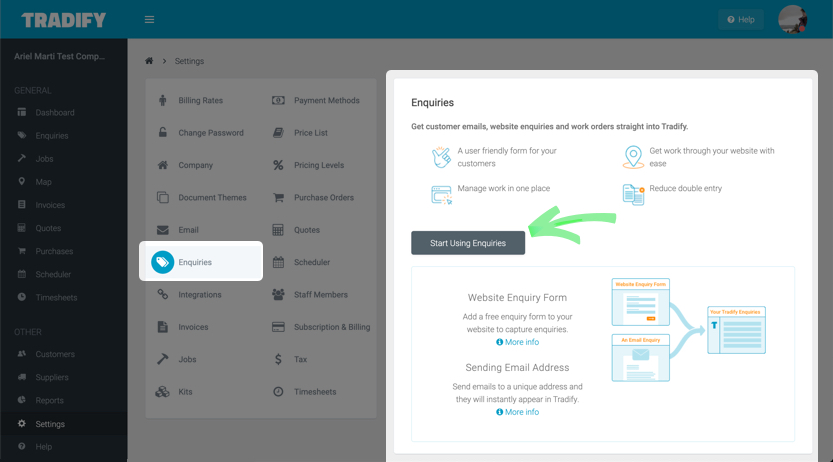The height and width of the screenshot is (462, 833).
Task: Click the Invoices document icon in settings
Action: [x=163, y=327]
